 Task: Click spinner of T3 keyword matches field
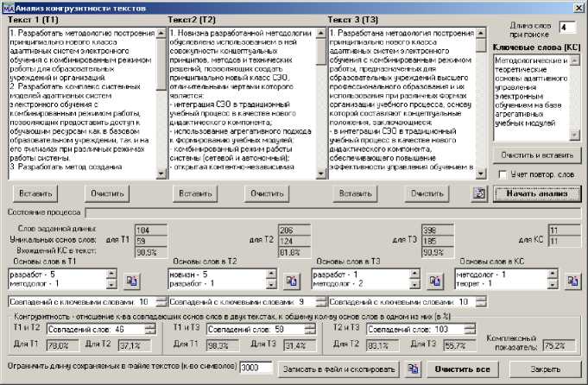(481, 302)
